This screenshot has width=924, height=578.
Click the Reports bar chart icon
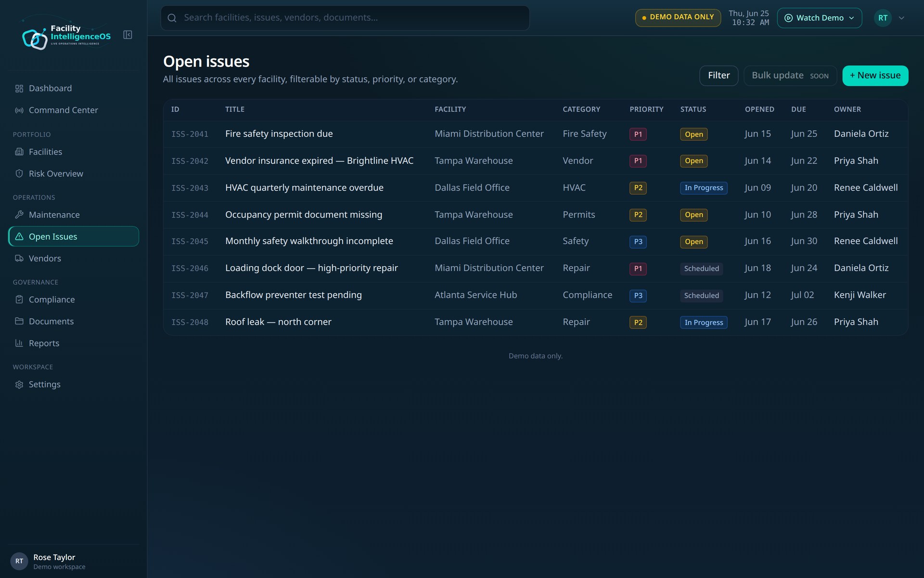(19, 343)
